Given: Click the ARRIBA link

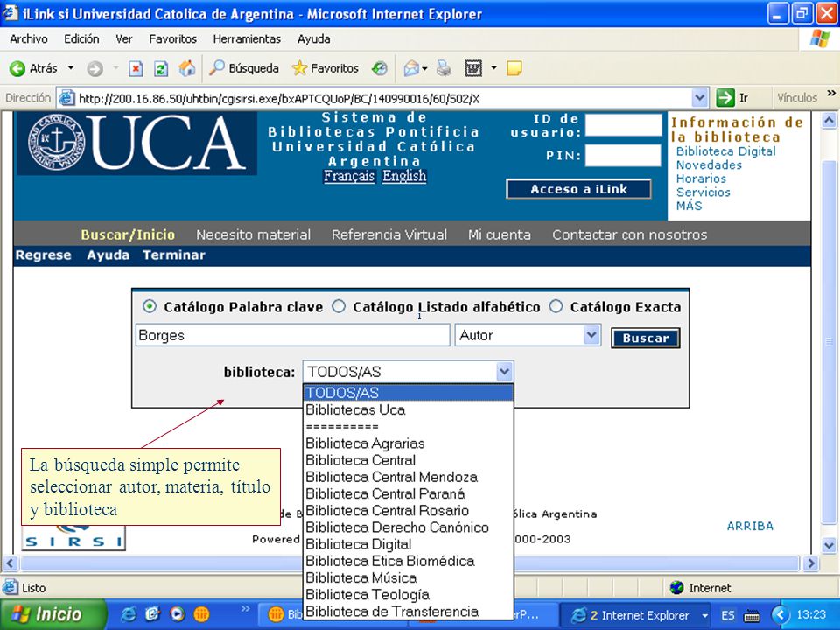Looking at the screenshot, I should [x=750, y=526].
